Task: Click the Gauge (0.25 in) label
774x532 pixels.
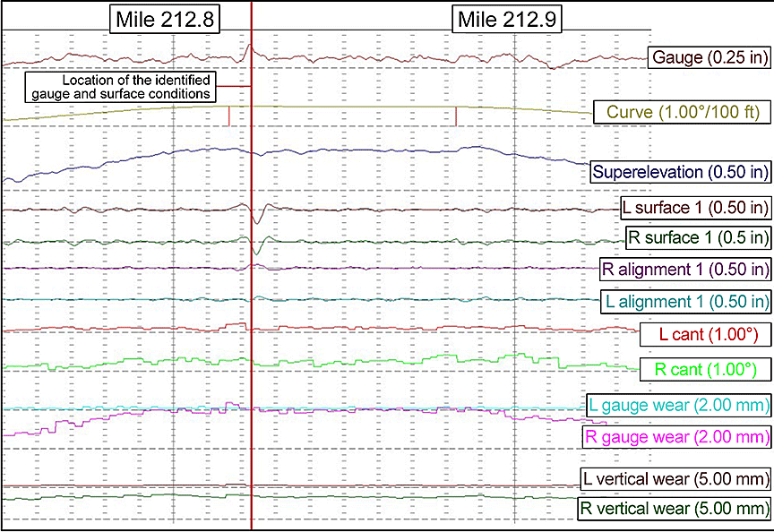Action: pos(709,58)
